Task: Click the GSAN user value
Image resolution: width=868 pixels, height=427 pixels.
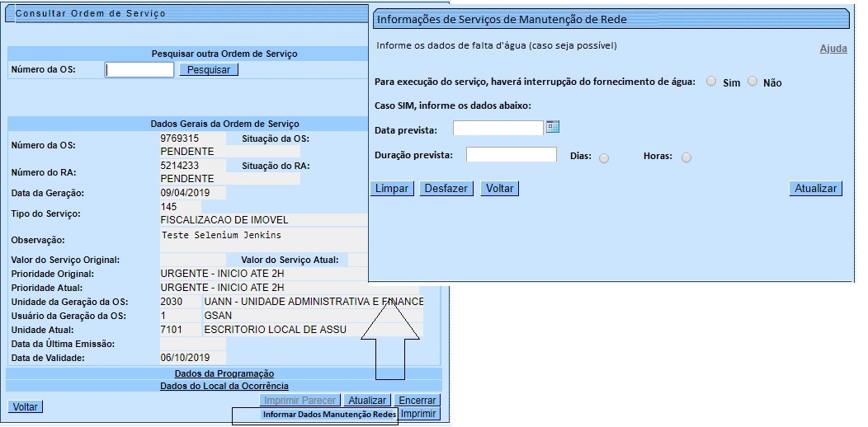Action: click(218, 316)
